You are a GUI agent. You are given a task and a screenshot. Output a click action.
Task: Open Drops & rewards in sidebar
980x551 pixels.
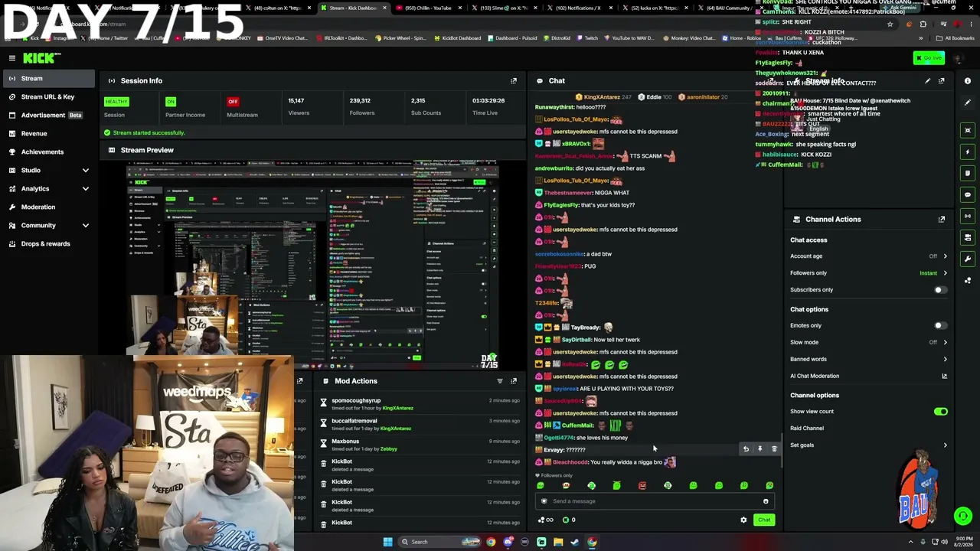pos(49,243)
